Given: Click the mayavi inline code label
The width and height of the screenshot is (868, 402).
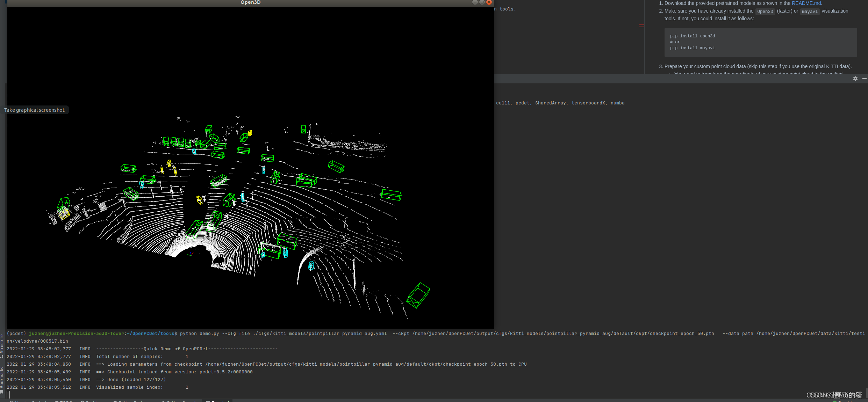Looking at the screenshot, I should point(809,12).
